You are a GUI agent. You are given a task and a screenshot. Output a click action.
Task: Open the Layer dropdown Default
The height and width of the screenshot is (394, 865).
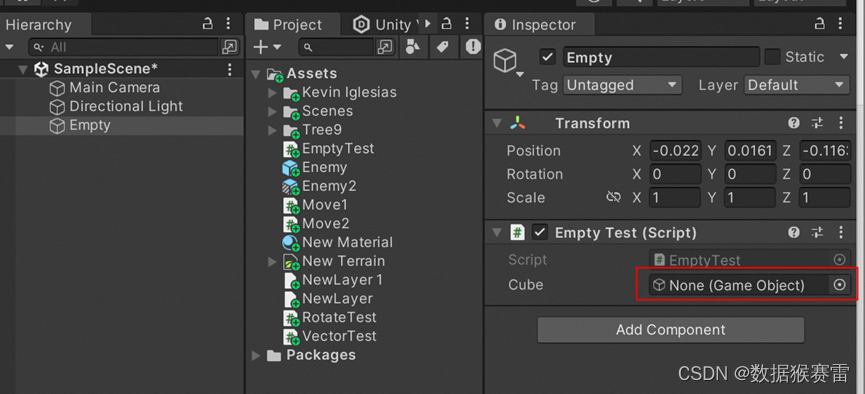(x=797, y=86)
